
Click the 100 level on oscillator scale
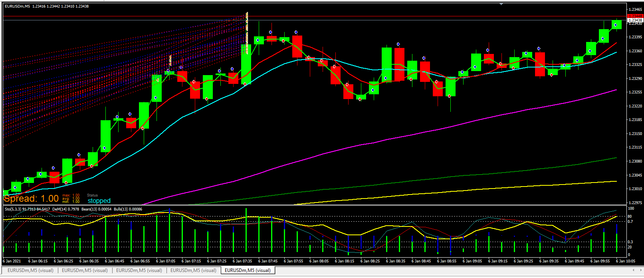pyautogui.click(x=631, y=208)
